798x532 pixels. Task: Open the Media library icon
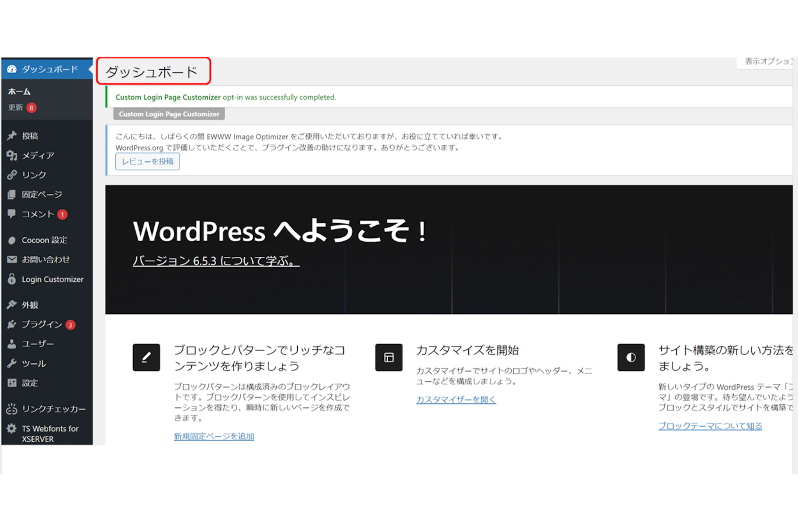[12, 156]
